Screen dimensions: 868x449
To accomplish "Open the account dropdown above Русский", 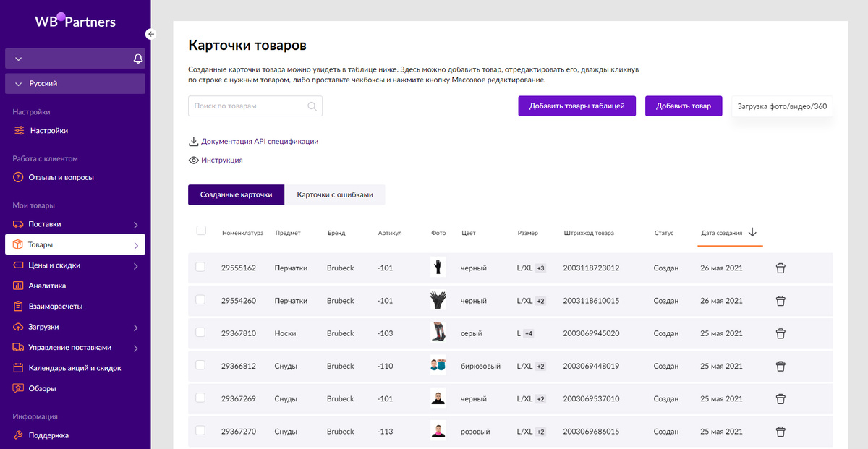I will [x=19, y=59].
